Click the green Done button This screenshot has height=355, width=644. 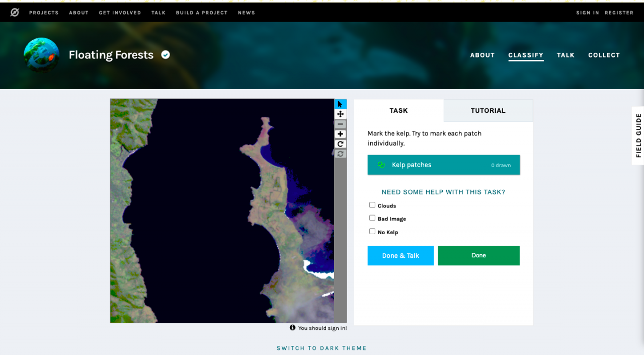click(x=478, y=256)
